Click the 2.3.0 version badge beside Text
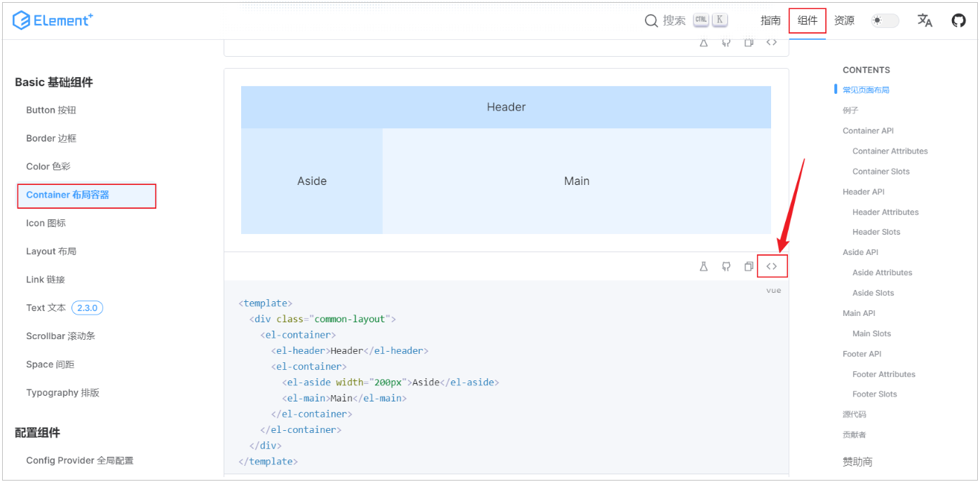Viewport: 980px width, 482px height. point(88,308)
